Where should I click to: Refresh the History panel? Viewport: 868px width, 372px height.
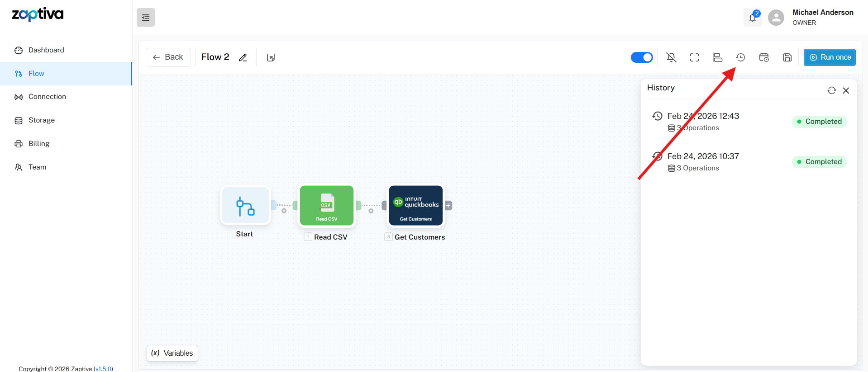(831, 90)
